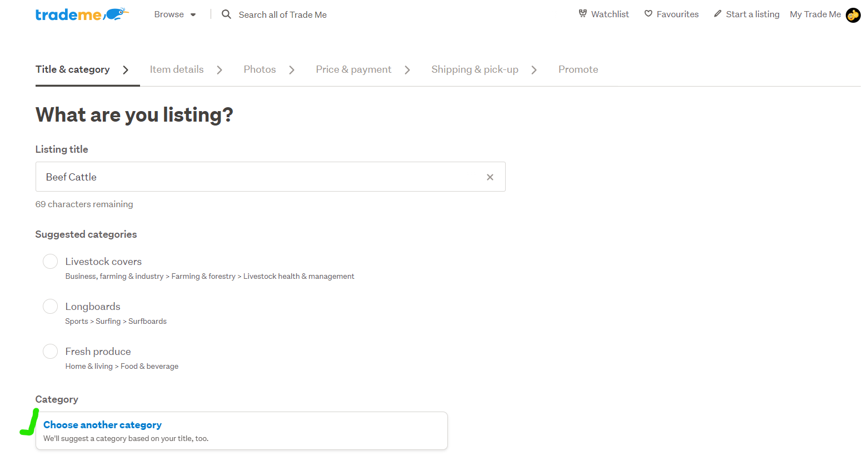868x476 pixels.
Task: Select the Longboards category option
Action: click(51, 307)
